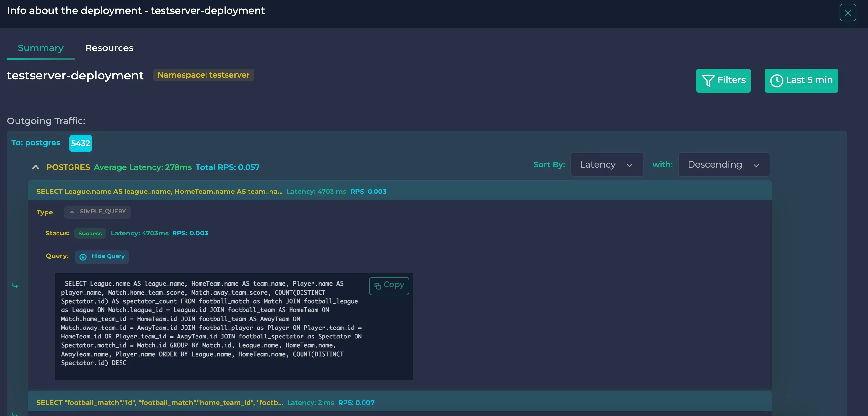Click the collapse arrow on POSTGRES section
Screen dimensions: 868x416
pos(35,167)
